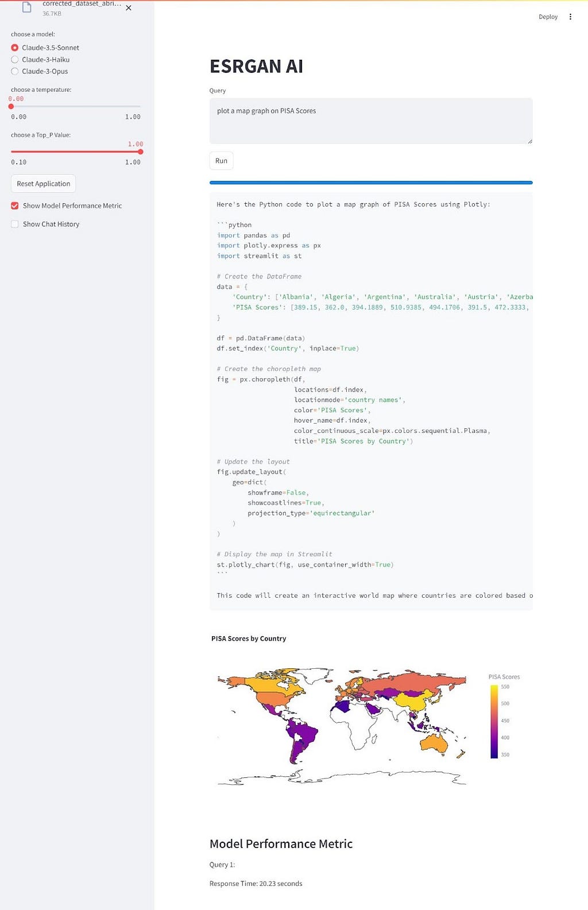
Task: Click the Top_P slider handle
Action: coord(141,152)
